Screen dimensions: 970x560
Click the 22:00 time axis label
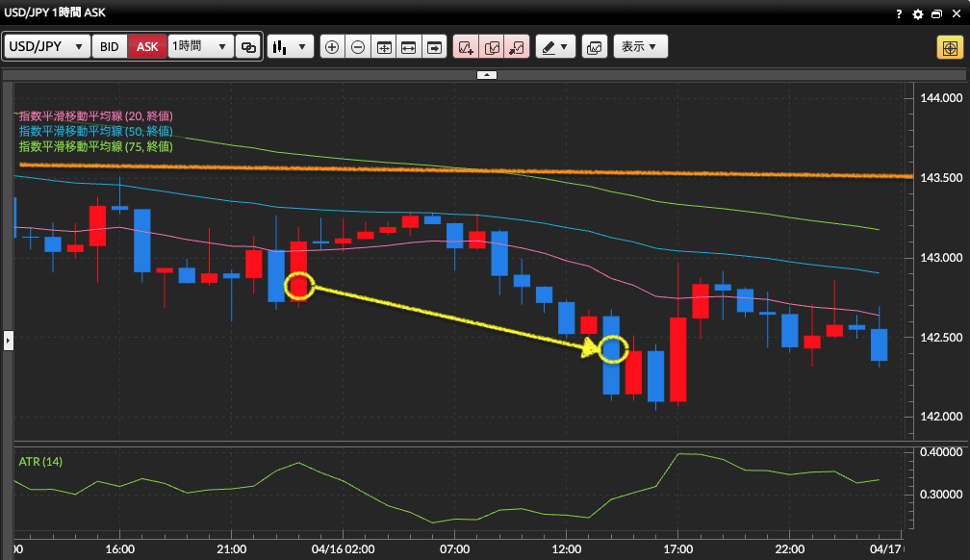(x=790, y=548)
